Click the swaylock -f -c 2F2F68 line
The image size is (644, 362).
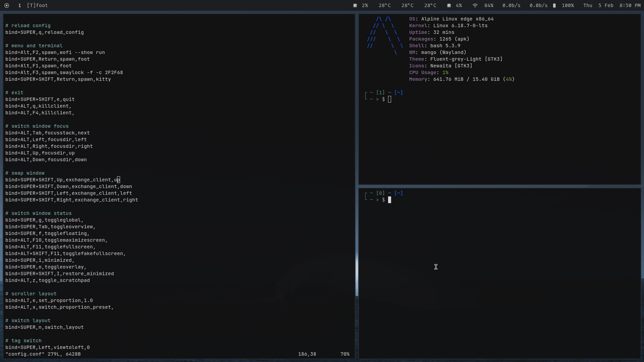tap(64, 72)
